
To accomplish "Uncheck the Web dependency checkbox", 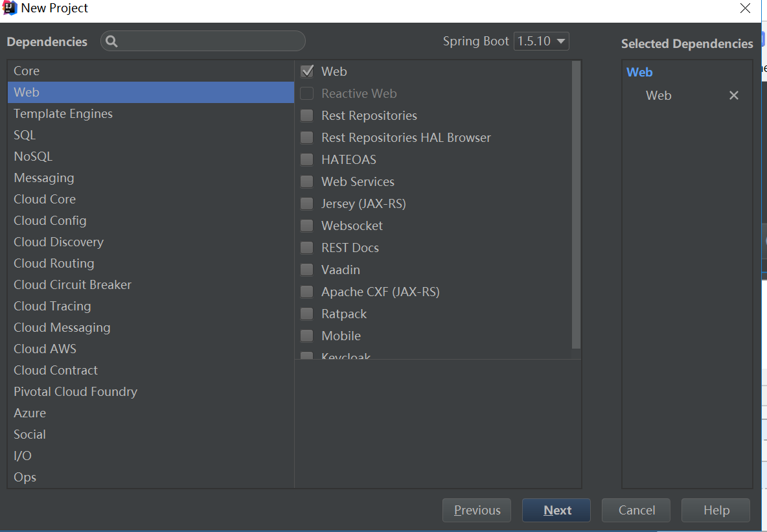I will point(307,71).
